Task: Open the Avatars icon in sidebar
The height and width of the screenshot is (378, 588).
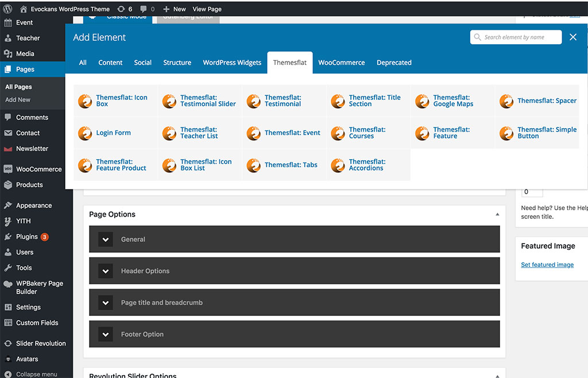Action: click(8, 359)
